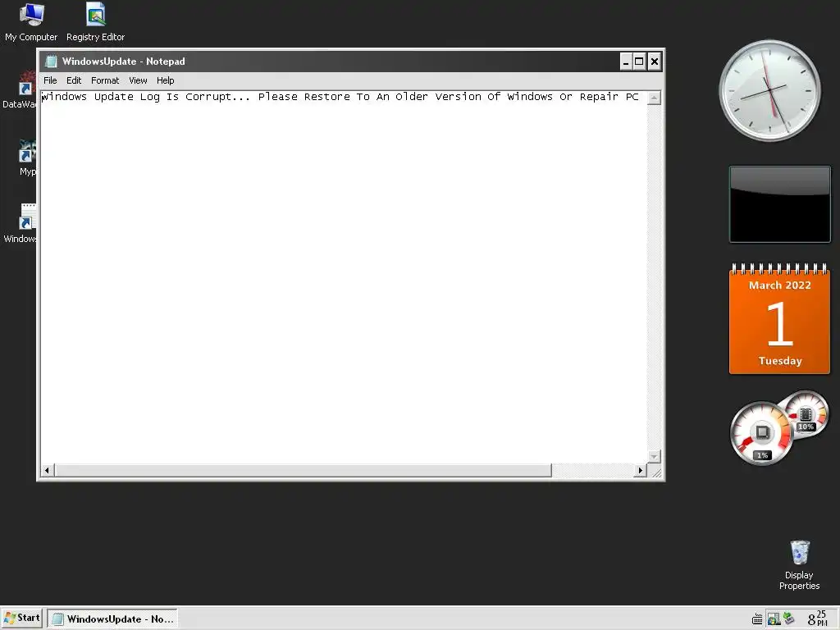
Task: Click the word 'Repair' in Notepad
Action: click(x=599, y=97)
